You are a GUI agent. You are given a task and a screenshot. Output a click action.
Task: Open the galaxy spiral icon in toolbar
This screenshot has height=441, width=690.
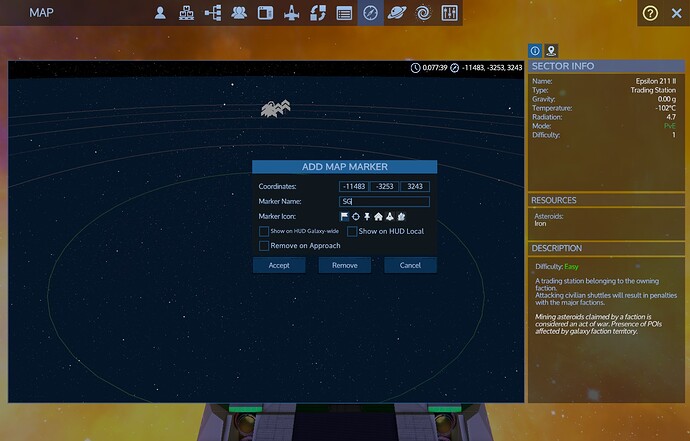coord(423,13)
